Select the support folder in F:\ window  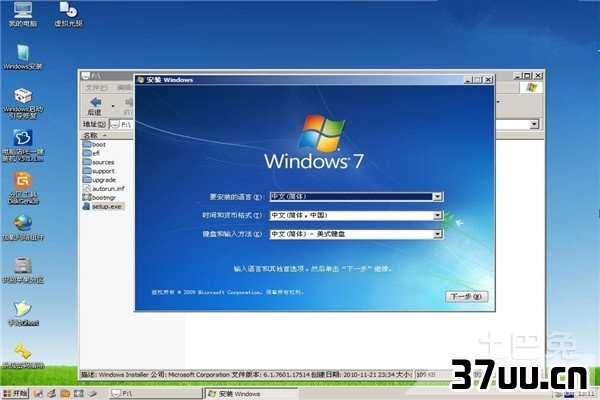(x=98, y=171)
